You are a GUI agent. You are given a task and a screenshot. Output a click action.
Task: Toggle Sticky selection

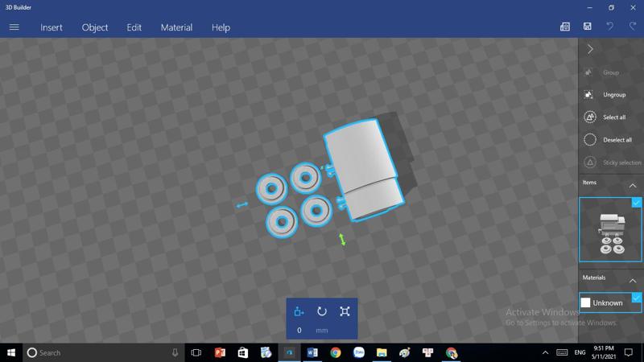point(612,162)
